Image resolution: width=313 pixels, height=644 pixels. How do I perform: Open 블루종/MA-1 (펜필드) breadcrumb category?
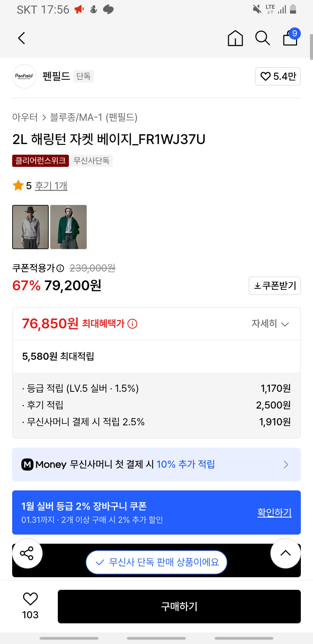[94, 117]
